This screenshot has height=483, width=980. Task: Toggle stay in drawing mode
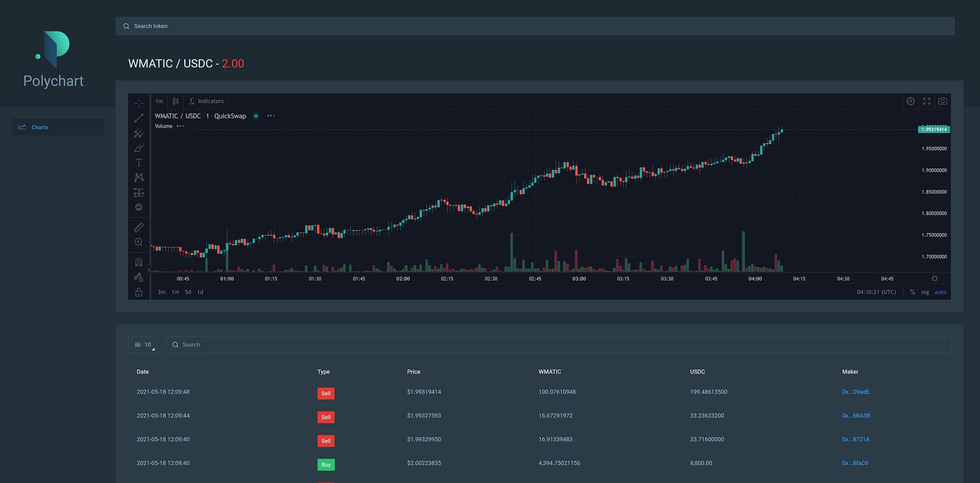(x=139, y=277)
